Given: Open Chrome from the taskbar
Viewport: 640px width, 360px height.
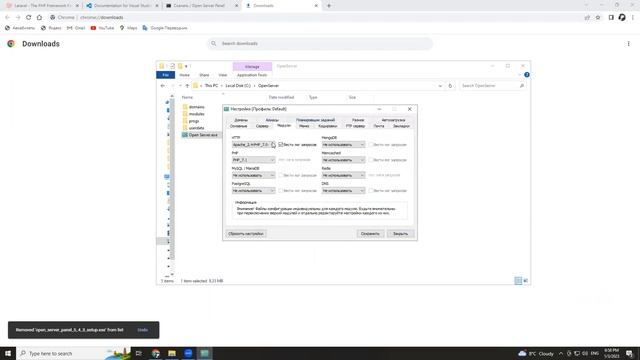Looking at the screenshot, I should click(x=156, y=353).
